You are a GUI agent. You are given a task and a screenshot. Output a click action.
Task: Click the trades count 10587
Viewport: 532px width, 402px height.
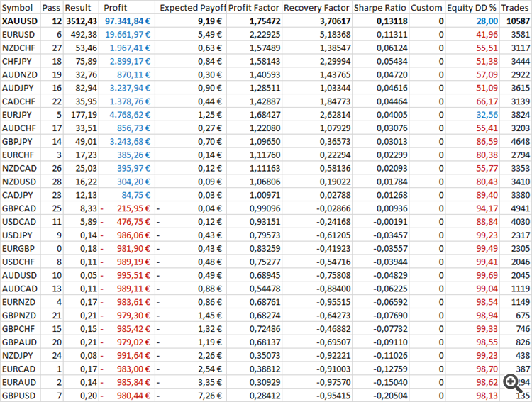[x=518, y=21]
